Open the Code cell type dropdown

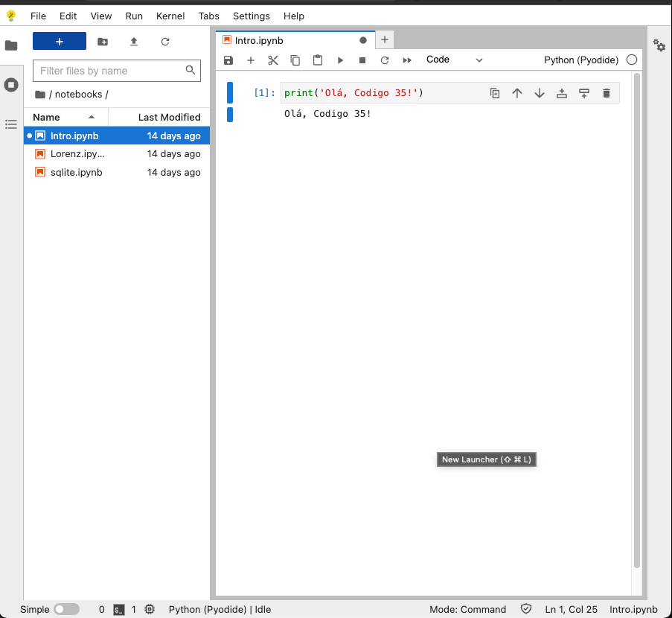[454, 60]
